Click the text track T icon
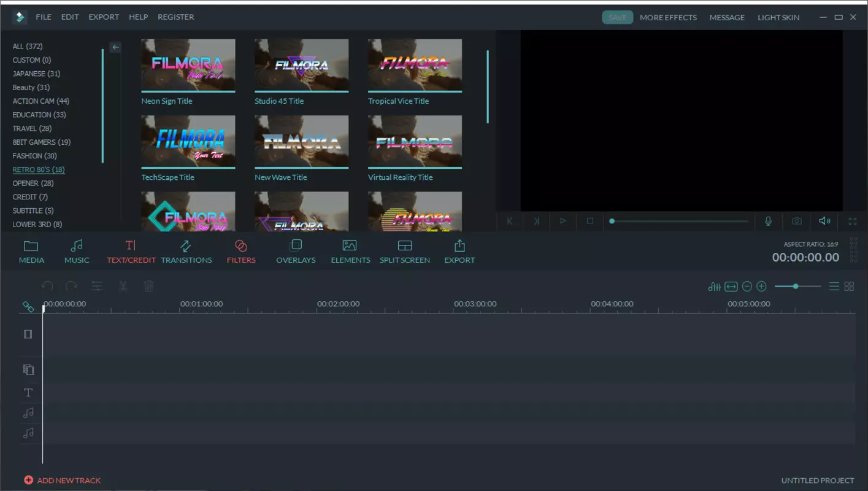 click(28, 392)
